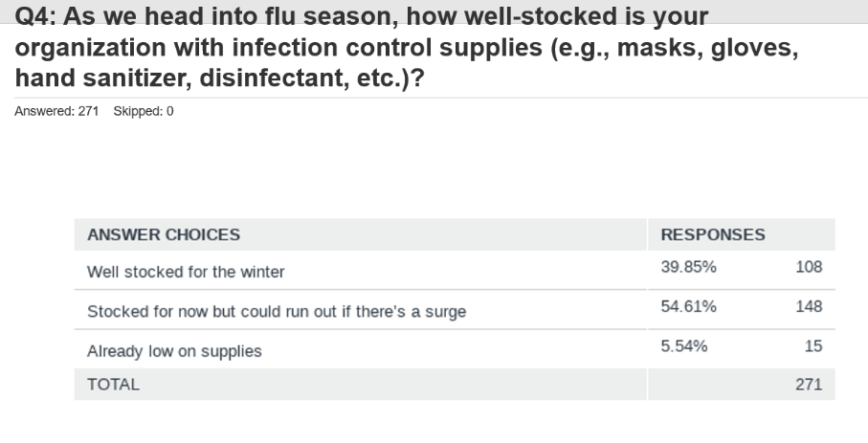Click the 108 response count
This screenshot has width=868, height=443.
click(809, 267)
